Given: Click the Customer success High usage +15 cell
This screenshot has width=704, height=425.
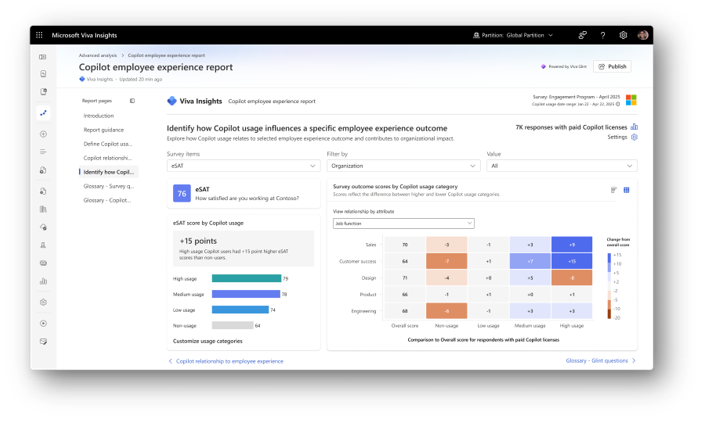Looking at the screenshot, I should point(572,261).
